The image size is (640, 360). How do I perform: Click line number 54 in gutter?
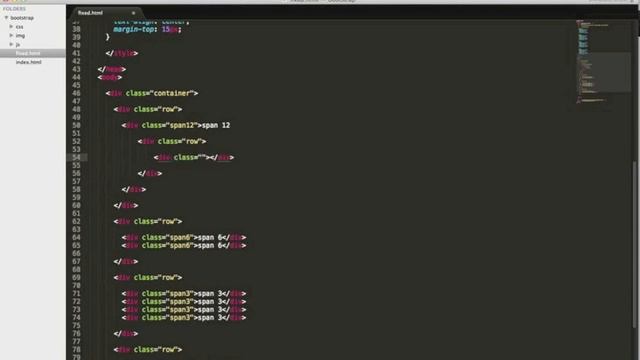[x=76, y=157]
